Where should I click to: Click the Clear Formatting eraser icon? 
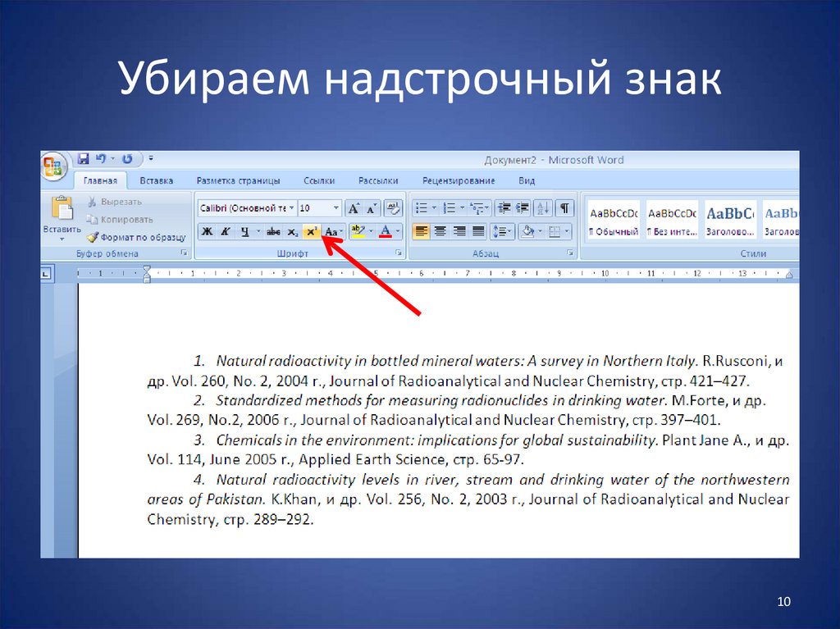pyautogui.click(x=393, y=208)
